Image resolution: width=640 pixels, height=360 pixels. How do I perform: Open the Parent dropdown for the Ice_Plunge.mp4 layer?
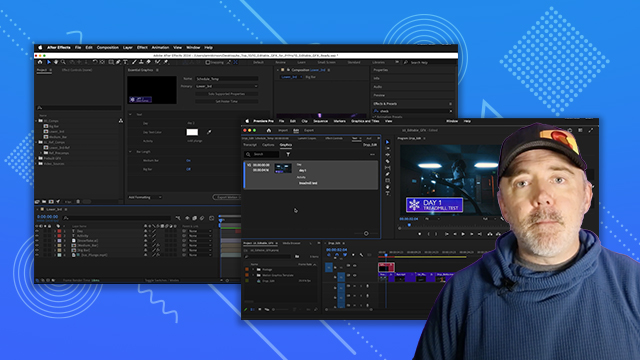[x=200, y=255]
